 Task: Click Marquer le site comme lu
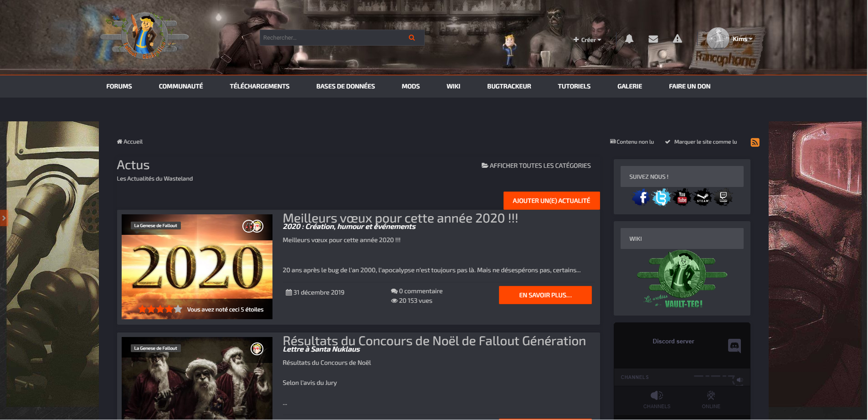tap(701, 142)
